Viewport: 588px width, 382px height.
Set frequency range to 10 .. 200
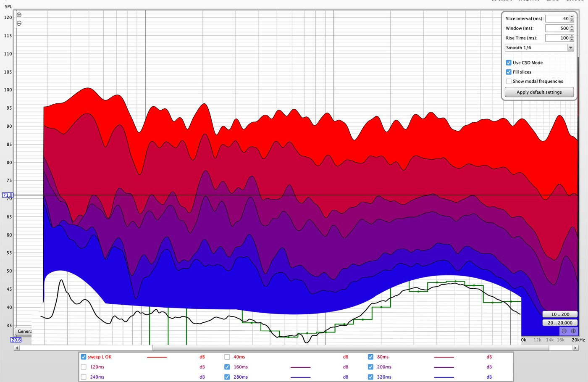560,314
